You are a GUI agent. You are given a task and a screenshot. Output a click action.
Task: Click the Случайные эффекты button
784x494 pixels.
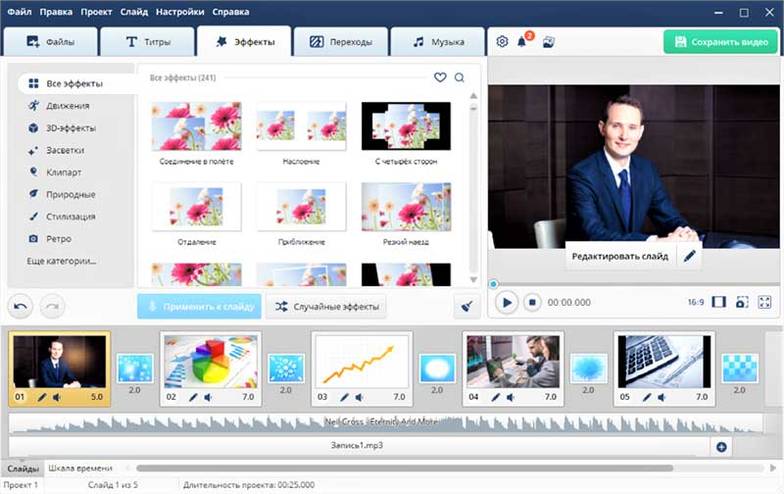326,306
